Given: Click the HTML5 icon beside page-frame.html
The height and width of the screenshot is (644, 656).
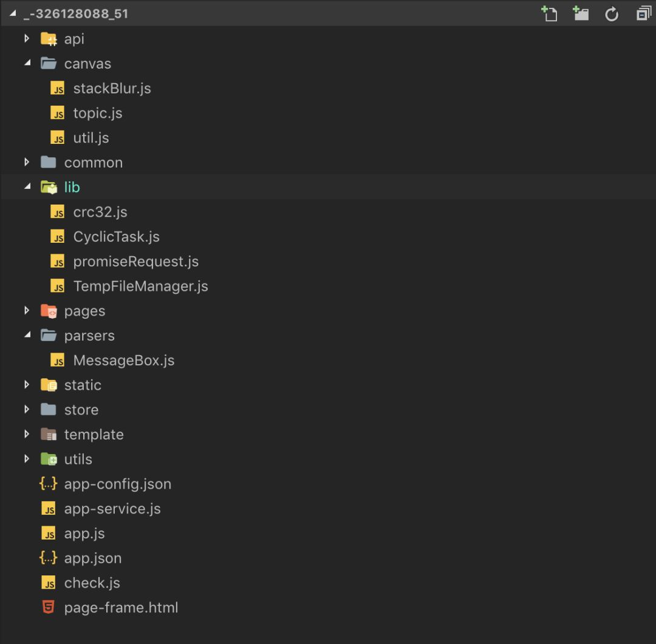Looking at the screenshot, I should point(49,607).
